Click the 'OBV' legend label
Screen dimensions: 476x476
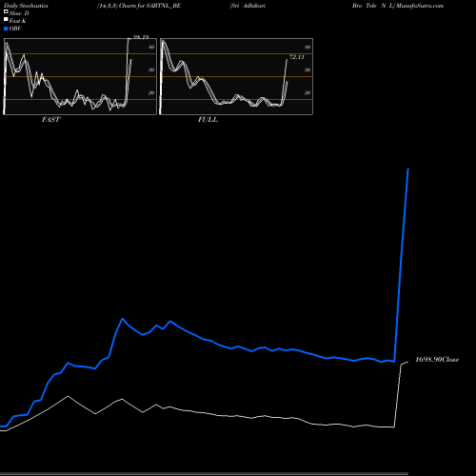pyautogui.click(x=15, y=29)
